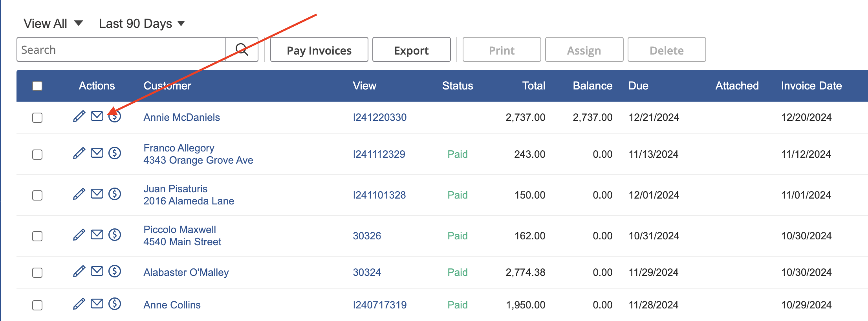Click the Assign button

(584, 50)
